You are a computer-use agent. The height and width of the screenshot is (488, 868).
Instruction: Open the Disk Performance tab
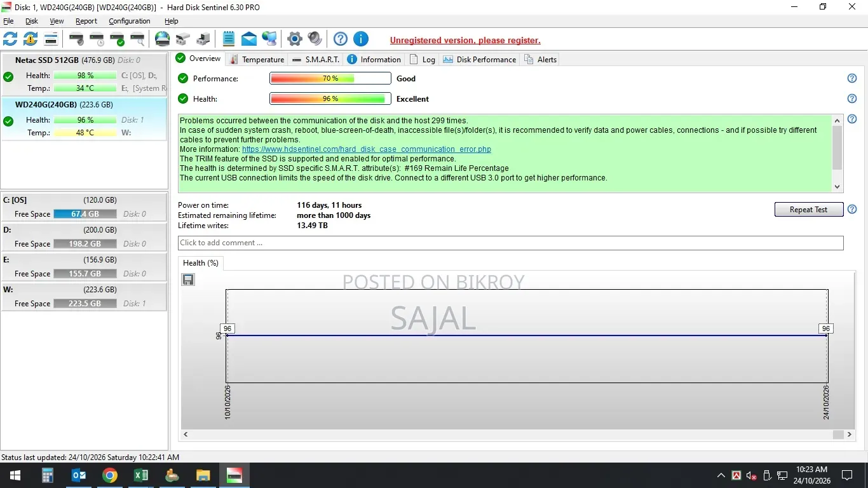pyautogui.click(x=480, y=59)
